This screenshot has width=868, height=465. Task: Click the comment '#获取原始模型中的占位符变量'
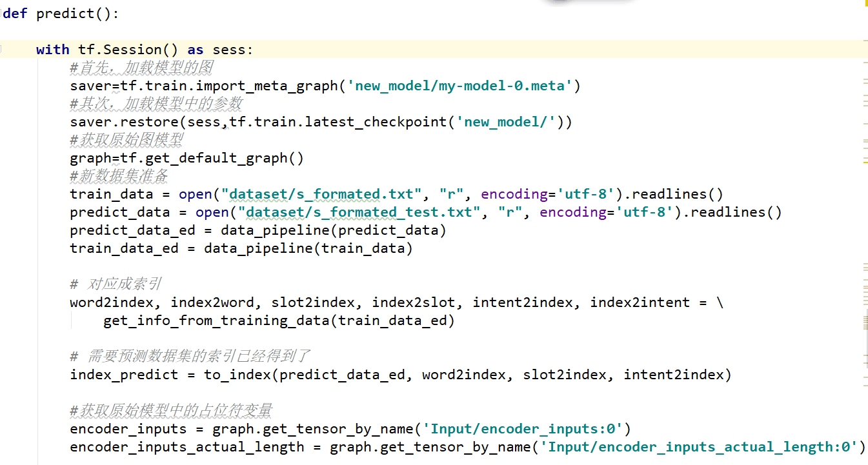[171, 410]
